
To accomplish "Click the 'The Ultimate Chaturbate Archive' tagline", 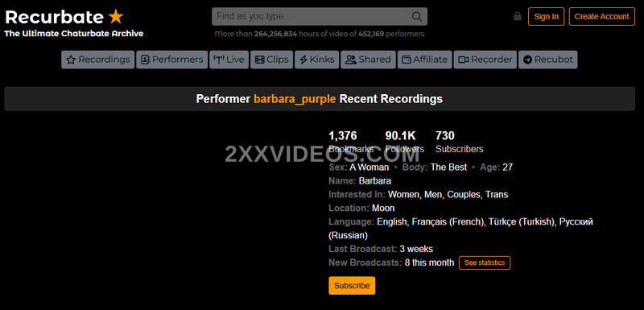I will tap(74, 34).
